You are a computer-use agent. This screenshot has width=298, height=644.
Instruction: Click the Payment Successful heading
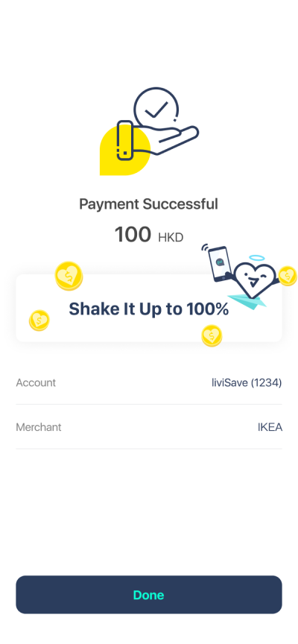[148, 204]
